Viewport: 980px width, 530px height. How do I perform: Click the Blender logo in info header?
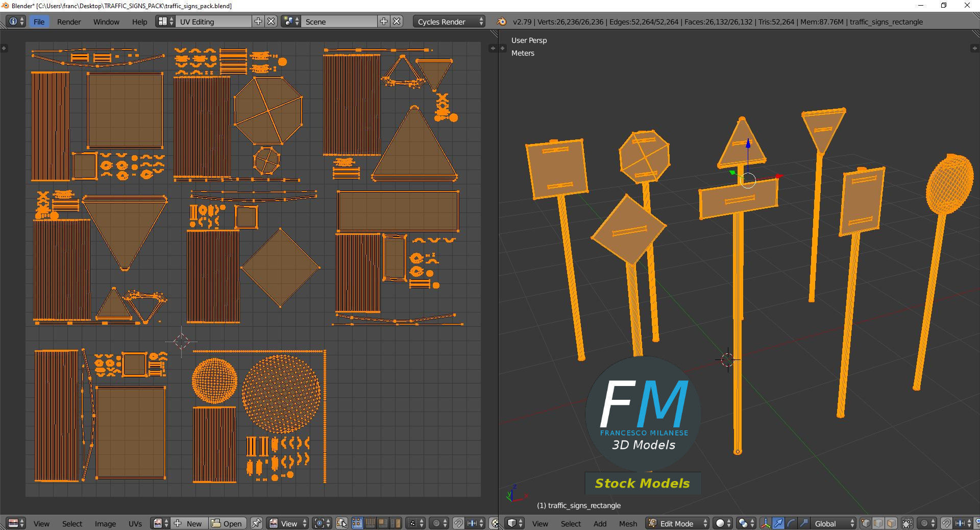click(502, 21)
